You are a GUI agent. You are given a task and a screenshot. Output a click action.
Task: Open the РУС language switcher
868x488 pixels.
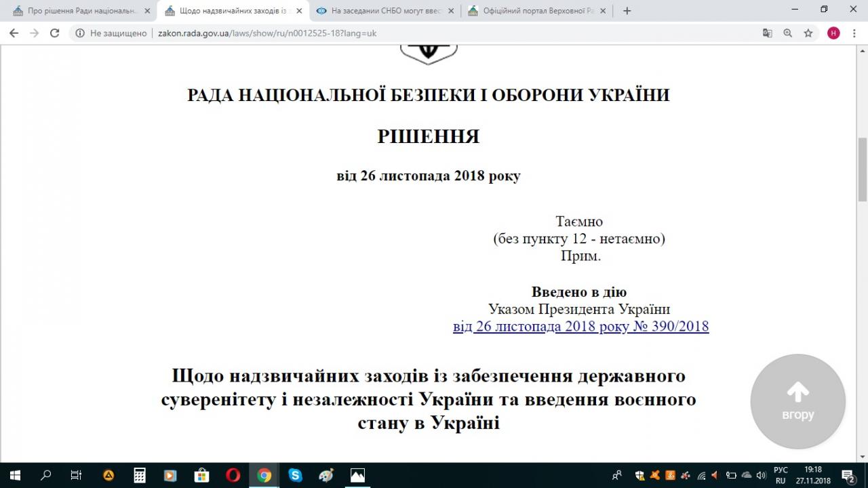781,470
